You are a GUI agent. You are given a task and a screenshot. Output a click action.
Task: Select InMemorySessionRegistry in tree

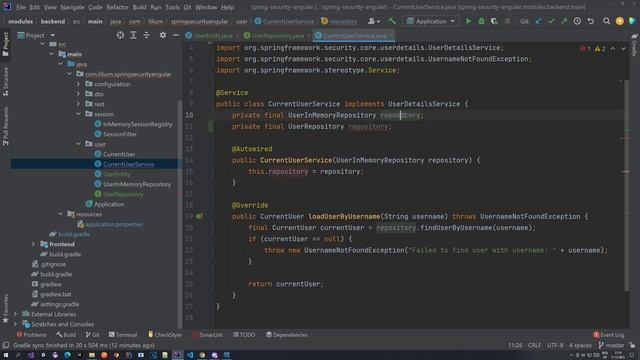[138, 124]
